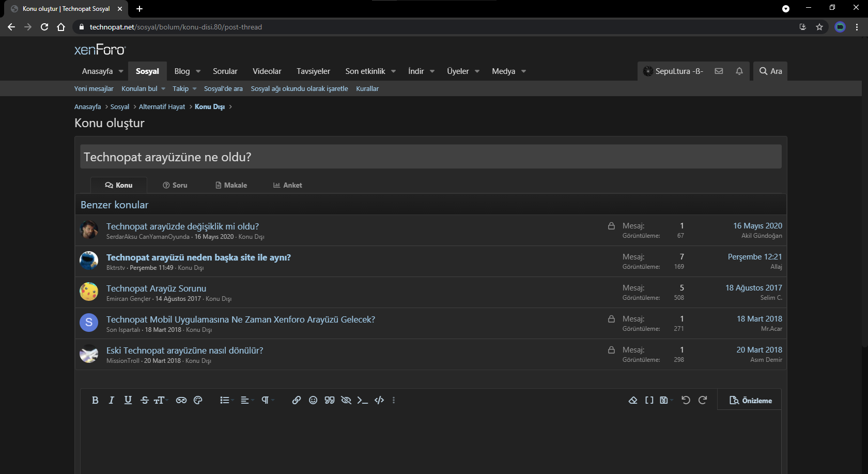The width and height of the screenshot is (868, 474).
Task: Toggle bold formatting in the editor
Action: (x=95, y=400)
